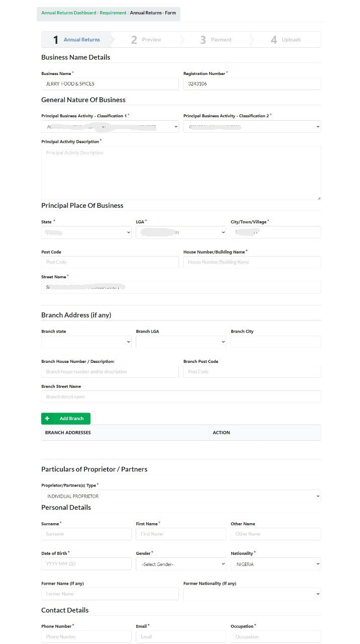
Task: Open the Gender dropdown
Action: coord(181,563)
